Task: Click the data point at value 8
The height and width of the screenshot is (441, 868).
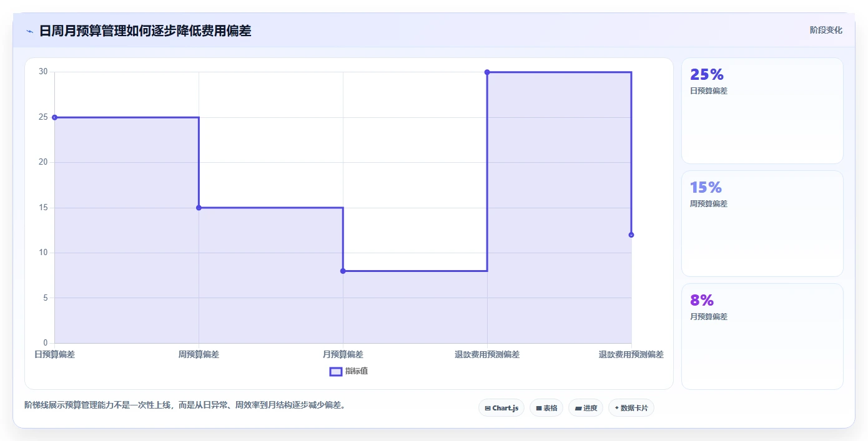Action: pos(343,271)
